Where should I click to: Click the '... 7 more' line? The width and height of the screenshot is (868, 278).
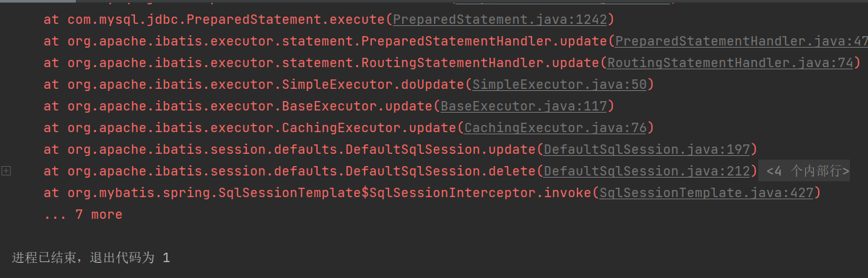(83, 214)
